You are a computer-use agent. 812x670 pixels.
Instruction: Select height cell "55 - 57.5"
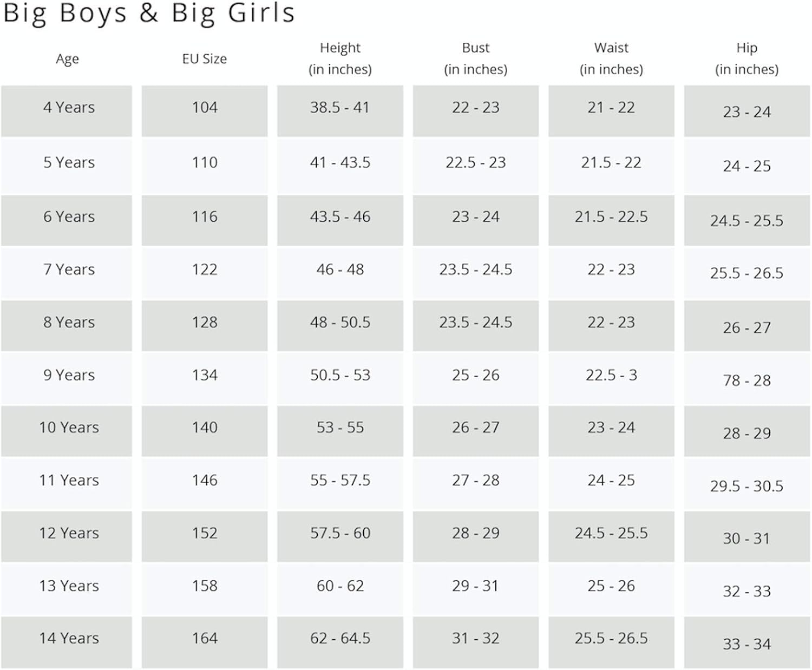tap(340, 481)
